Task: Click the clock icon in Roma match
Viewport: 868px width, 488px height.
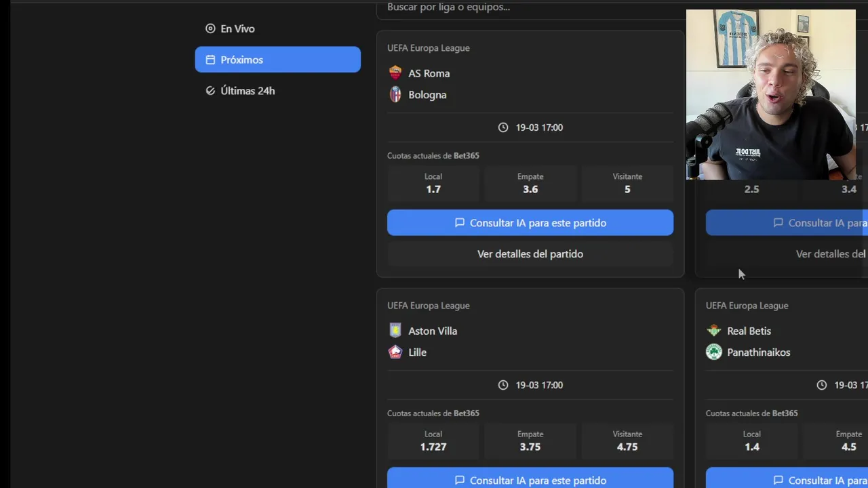Action: (x=503, y=127)
